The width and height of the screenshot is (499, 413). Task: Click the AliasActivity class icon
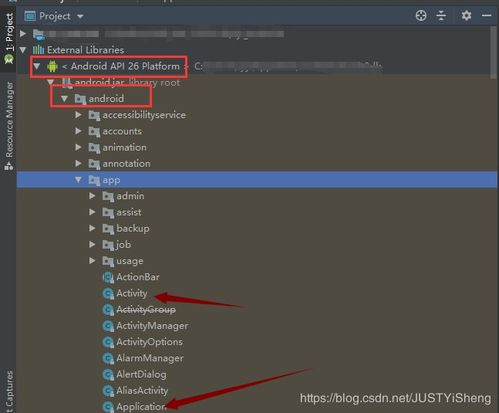point(108,391)
